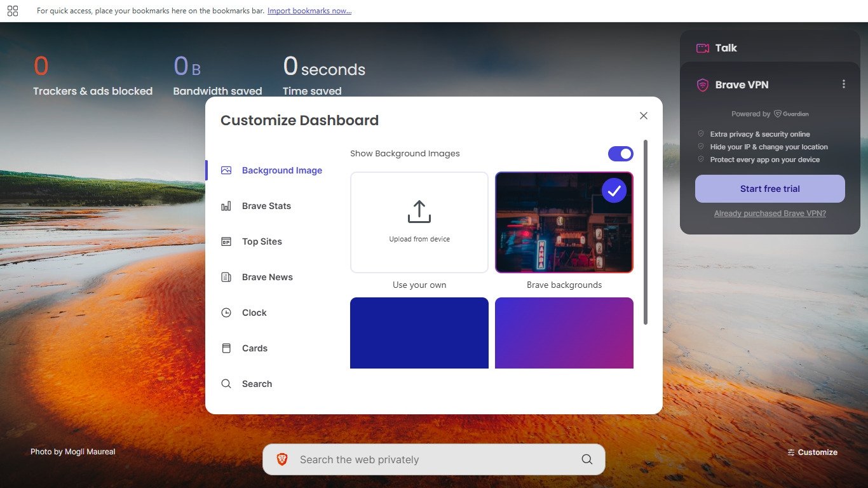Click the Trackers & ads blocked stat
868x488 pixels.
pos(93,76)
